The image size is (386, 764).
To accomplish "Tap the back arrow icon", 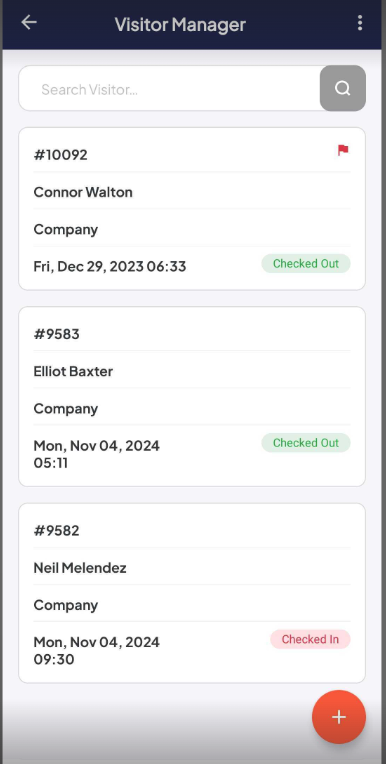I will coord(29,22).
